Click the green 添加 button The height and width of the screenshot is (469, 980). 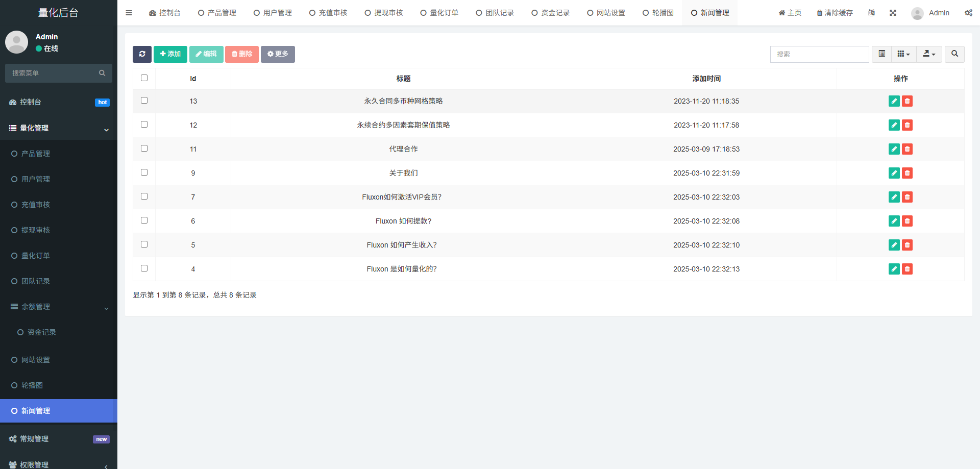[170, 54]
